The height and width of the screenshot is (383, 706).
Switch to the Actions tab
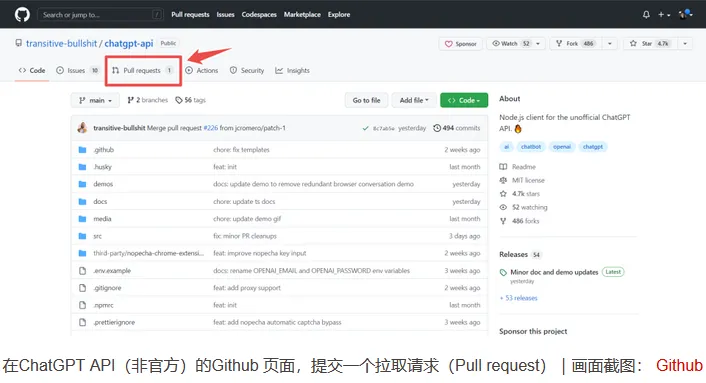(x=201, y=70)
